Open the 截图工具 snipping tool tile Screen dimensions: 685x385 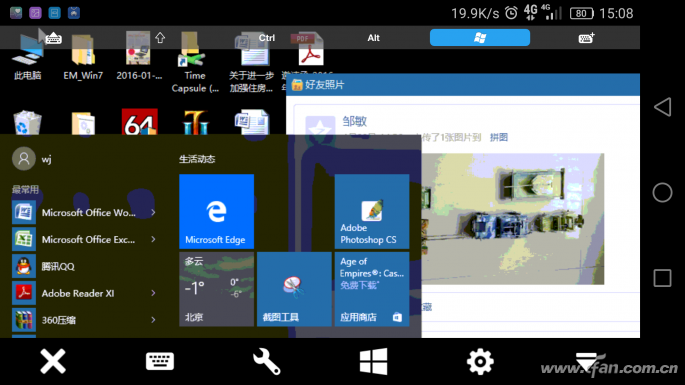[294, 289]
